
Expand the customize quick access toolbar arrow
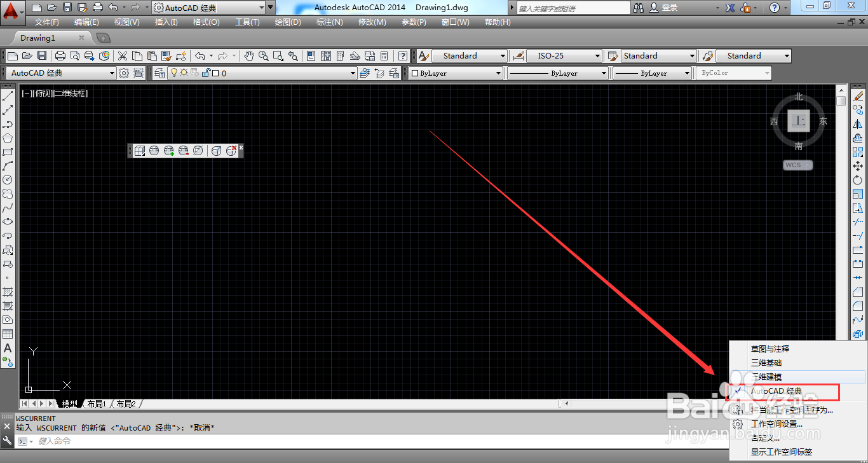pyautogui.click(x=271, y=8)
